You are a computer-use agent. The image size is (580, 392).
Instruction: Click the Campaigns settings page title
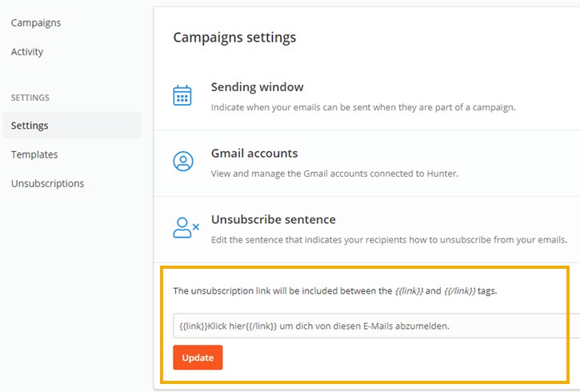(234, 38)
